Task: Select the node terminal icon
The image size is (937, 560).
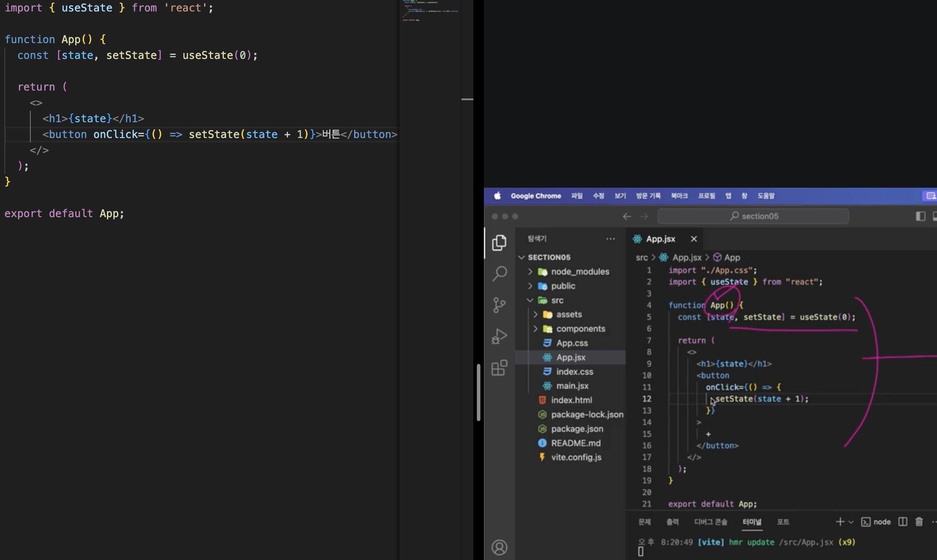Action: [866, 522]
